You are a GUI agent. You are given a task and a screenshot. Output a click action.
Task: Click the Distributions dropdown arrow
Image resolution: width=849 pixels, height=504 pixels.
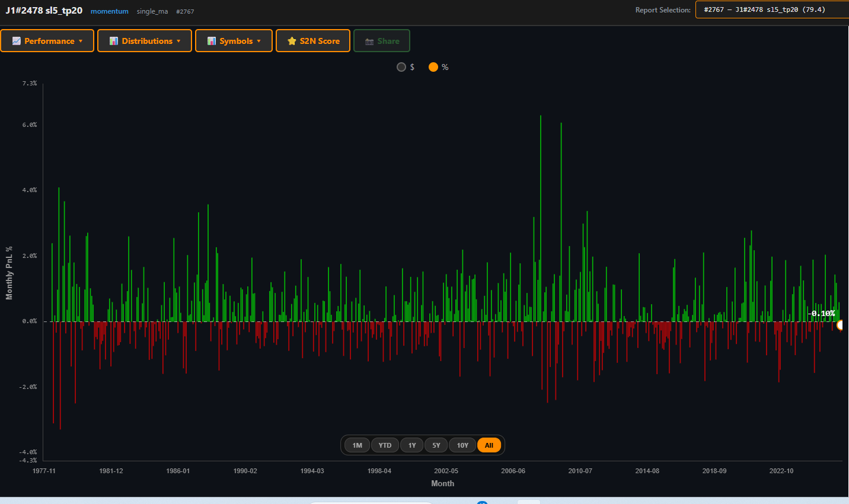pyautogui.click(x=178, y=42)
